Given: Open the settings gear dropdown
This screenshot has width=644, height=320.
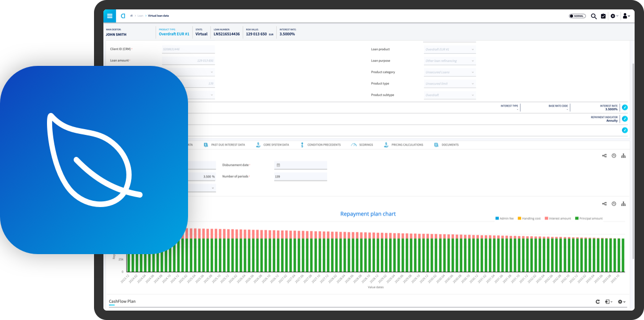Looking at the screenshot, I should [x=614, y=16].
